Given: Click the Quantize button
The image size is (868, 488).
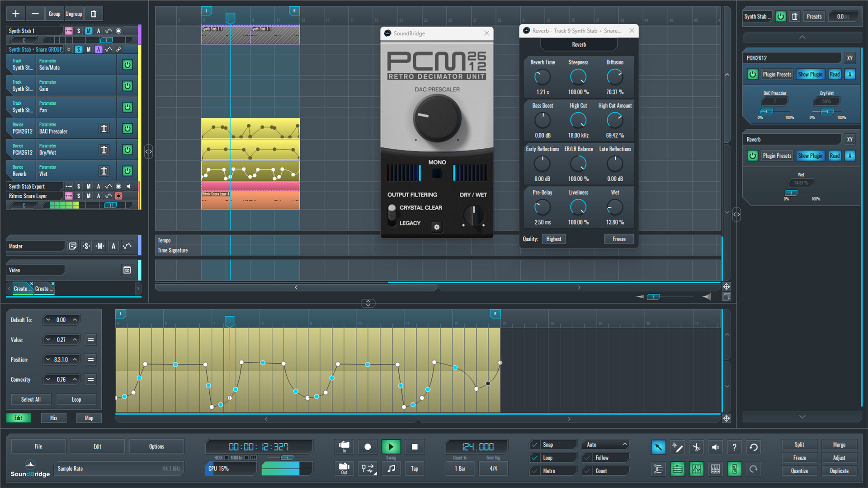Looking at the screenshot, I should click(799, 471).
